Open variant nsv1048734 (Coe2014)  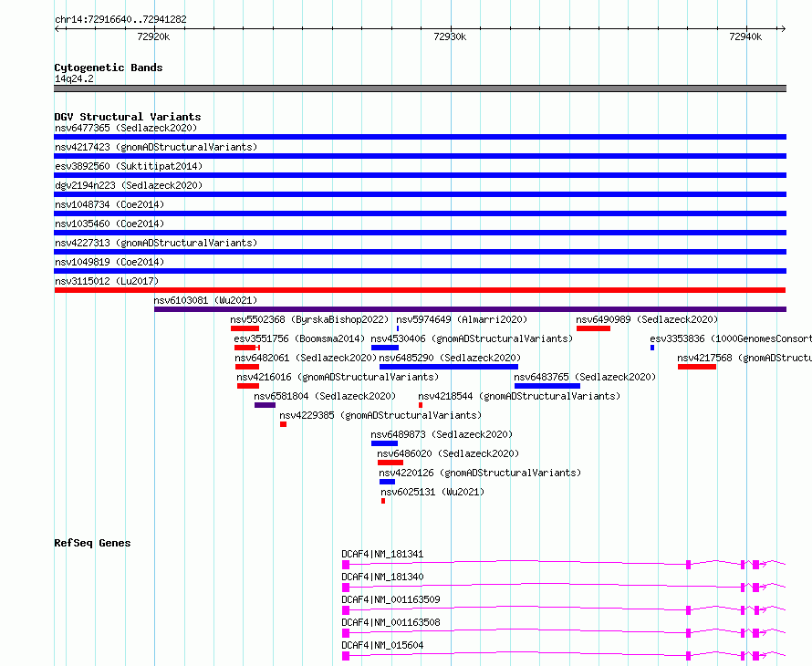(x=109, y=204)
